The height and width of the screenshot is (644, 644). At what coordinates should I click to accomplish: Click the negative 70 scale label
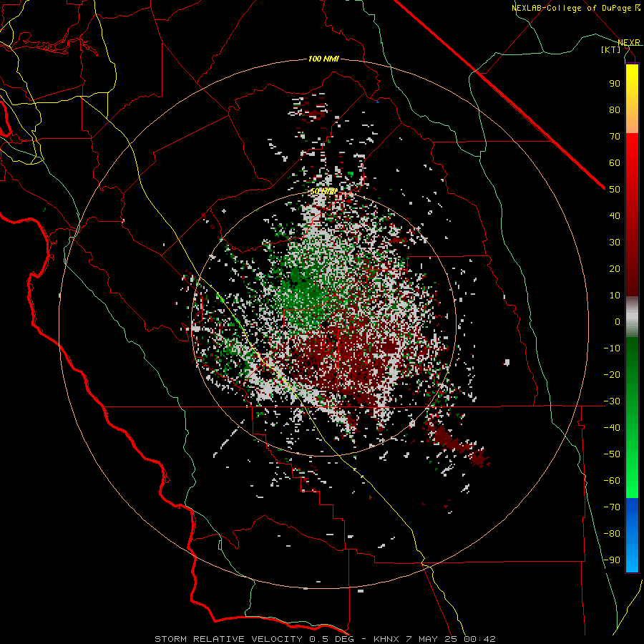(x=612, y=507)
